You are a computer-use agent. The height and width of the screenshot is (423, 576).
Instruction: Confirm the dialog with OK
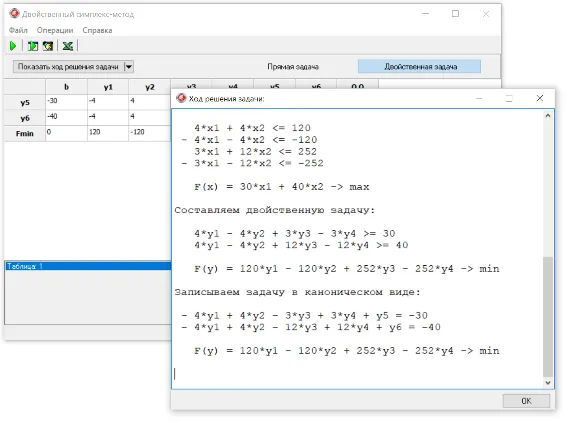(x=526, y=401)
